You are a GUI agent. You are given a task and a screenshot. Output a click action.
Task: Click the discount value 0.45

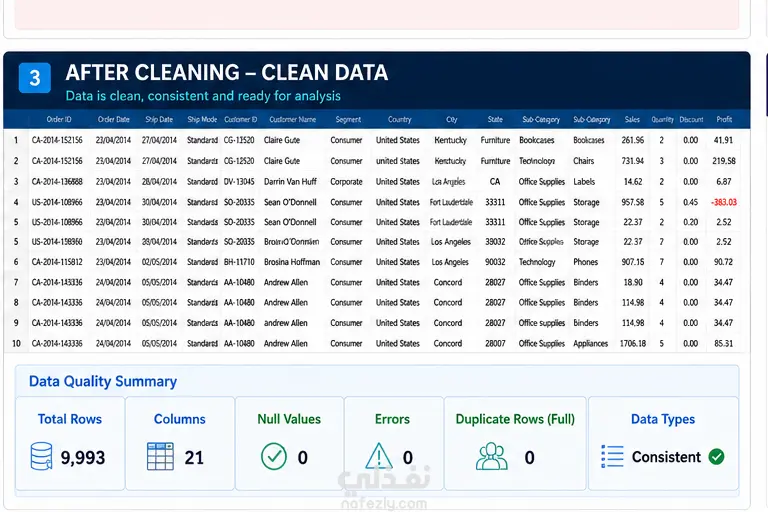pyautogui.click(x=691, y=202)
